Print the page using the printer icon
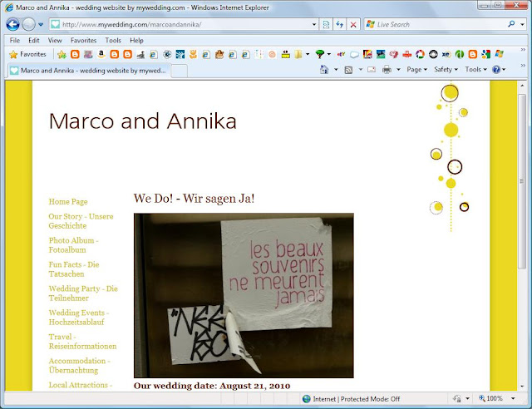Viewport: 532px width, 409px height. pyautogui.click(x=387, y=70)
